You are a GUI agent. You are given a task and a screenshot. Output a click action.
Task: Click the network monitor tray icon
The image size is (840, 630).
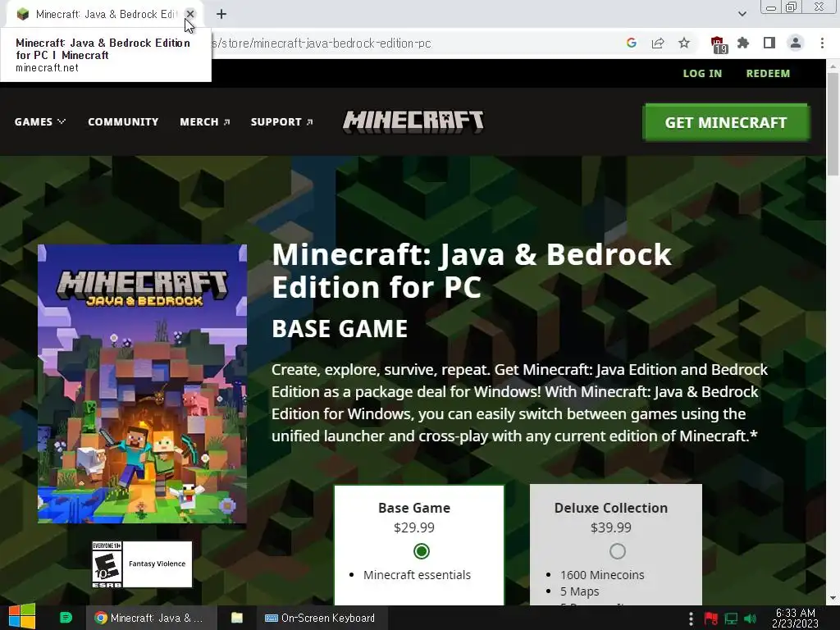coord(731,619)
